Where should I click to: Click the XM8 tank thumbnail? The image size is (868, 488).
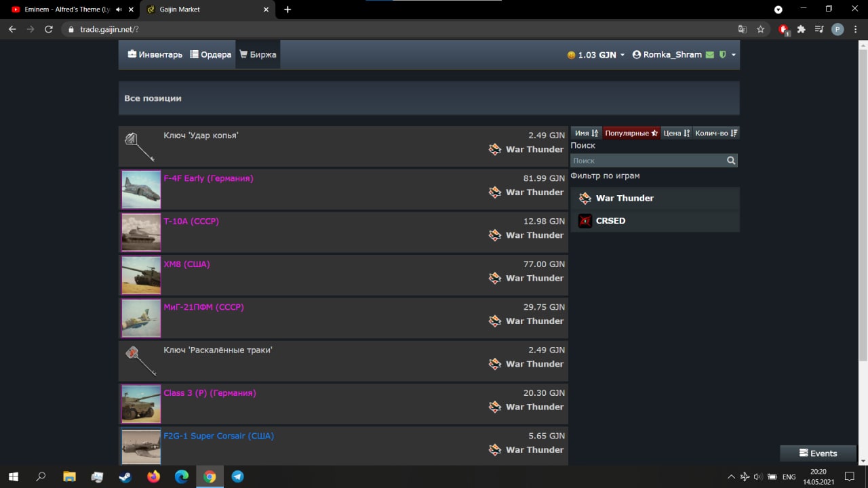141,275
